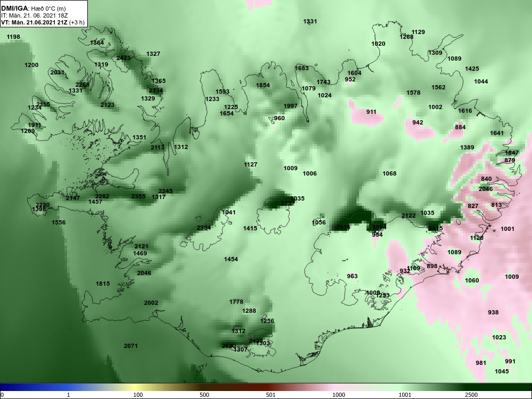This screenshot has width=532, height=399.
Task: Click the map value 1364
Action: [x=97, y=43]
